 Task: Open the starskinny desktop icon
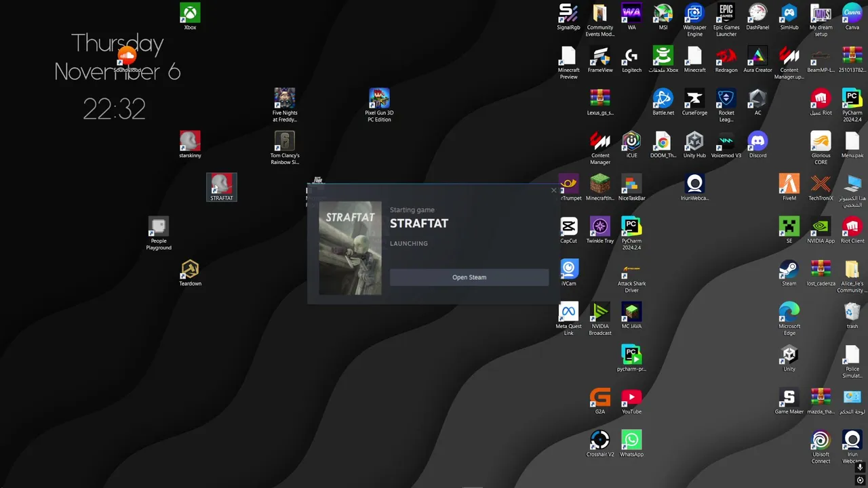point(190,144)
